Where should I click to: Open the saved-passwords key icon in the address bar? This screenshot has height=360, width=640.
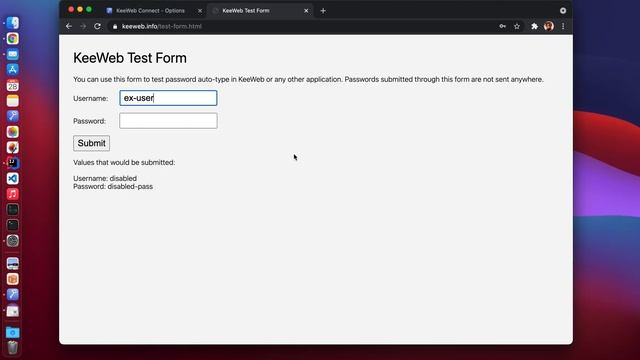502,26
